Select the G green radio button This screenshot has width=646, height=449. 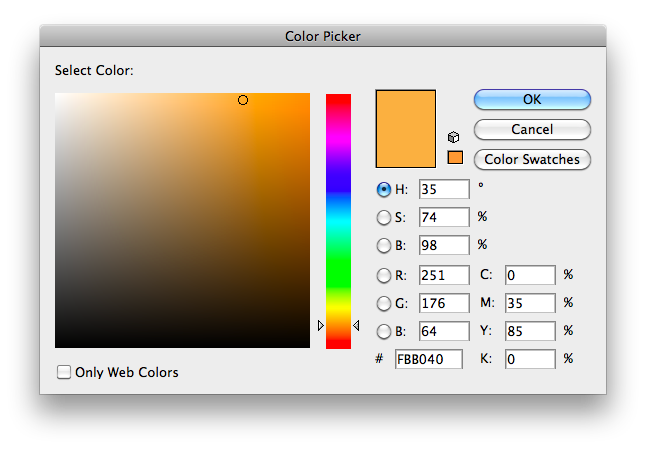click(384, 304)
